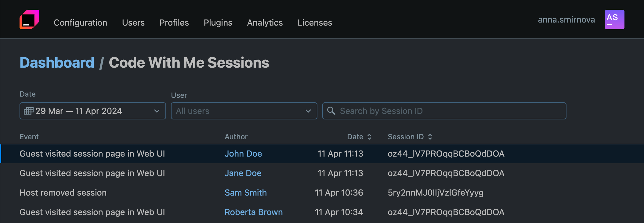
Task: Click the magnifier icon in the search field
Action: tap(331, 111)
